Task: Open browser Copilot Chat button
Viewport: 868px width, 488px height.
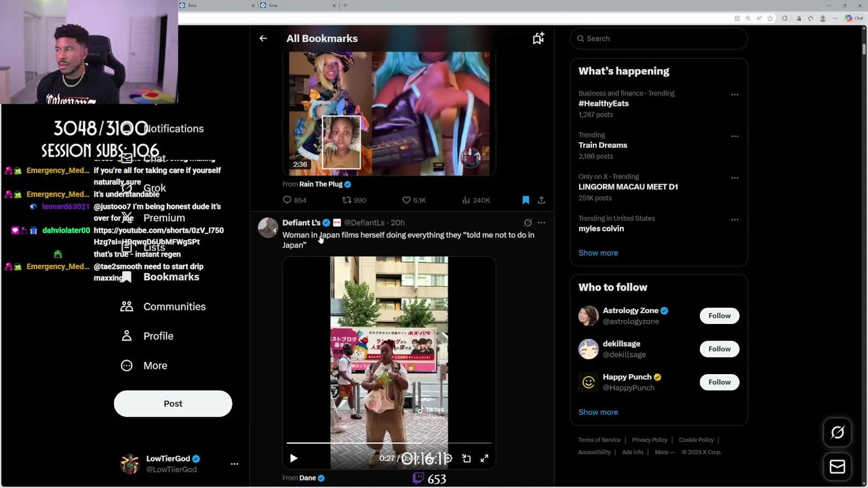Action: pyautogui.click(x=853, y=18)
